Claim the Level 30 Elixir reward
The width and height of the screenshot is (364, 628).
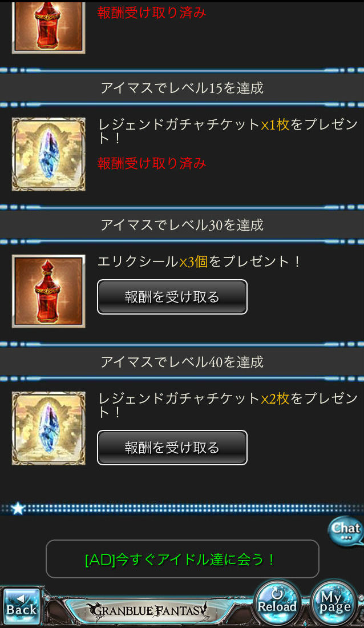172,297
